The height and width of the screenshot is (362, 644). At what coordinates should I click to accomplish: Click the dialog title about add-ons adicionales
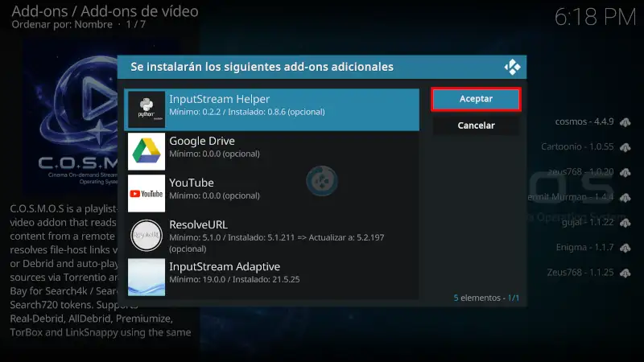262,67
